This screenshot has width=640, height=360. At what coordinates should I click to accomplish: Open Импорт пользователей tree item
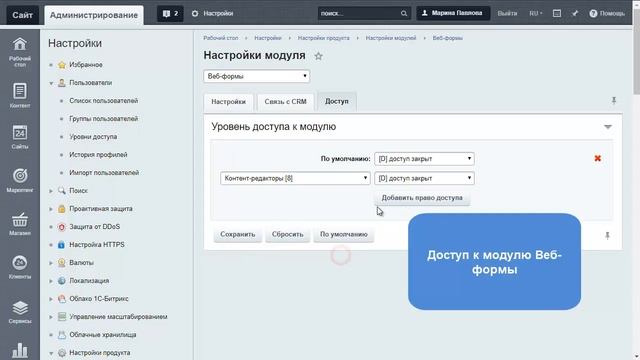tap(104, 173)
